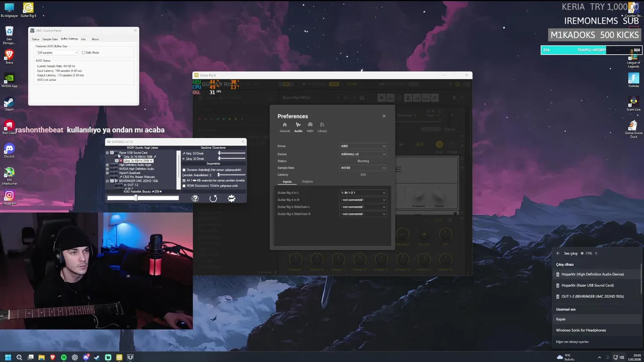This screenshot has width=644, height=362.
Task: Toggle C922 Pro Stream Webcam power button
Action: point(112,177)
